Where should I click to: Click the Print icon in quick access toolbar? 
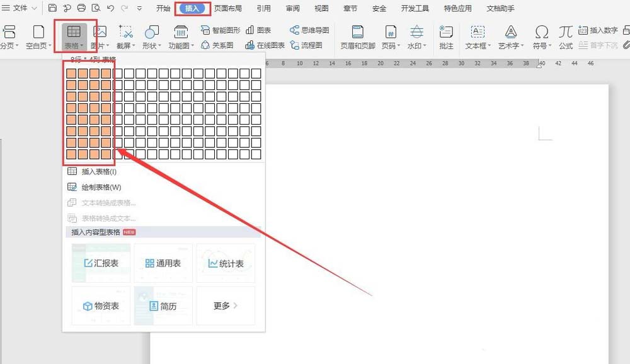[x=81, y=8]
